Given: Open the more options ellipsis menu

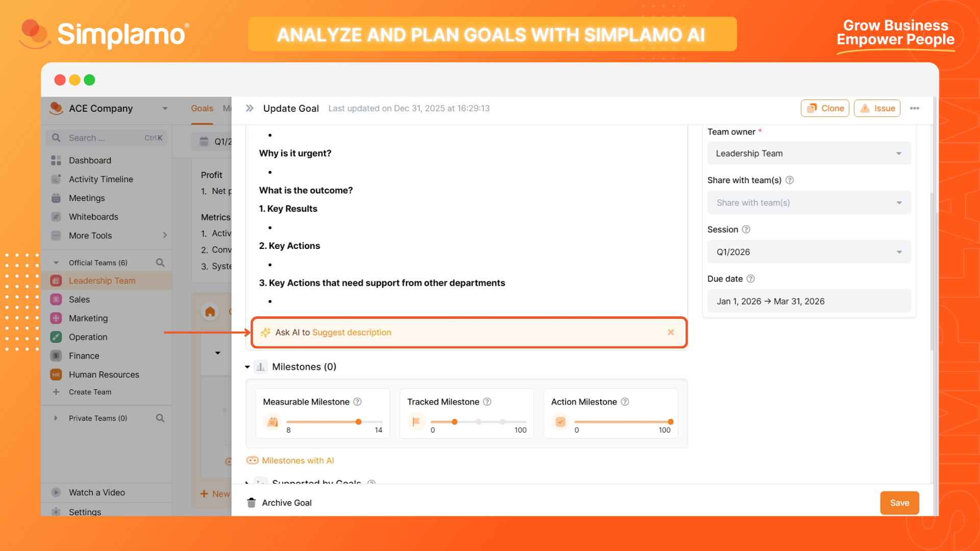Looking at the screenshot, I should pyautogui.click(x=914, y=108).
